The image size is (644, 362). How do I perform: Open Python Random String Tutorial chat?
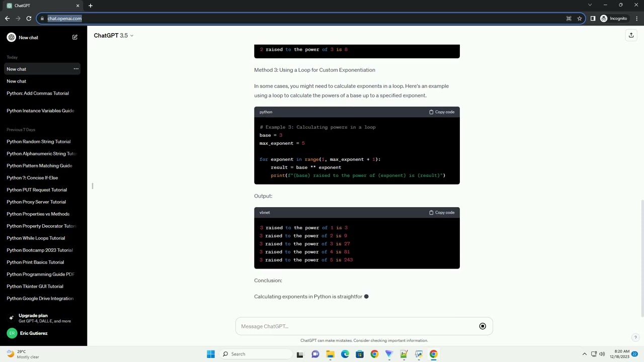(43, 141)
